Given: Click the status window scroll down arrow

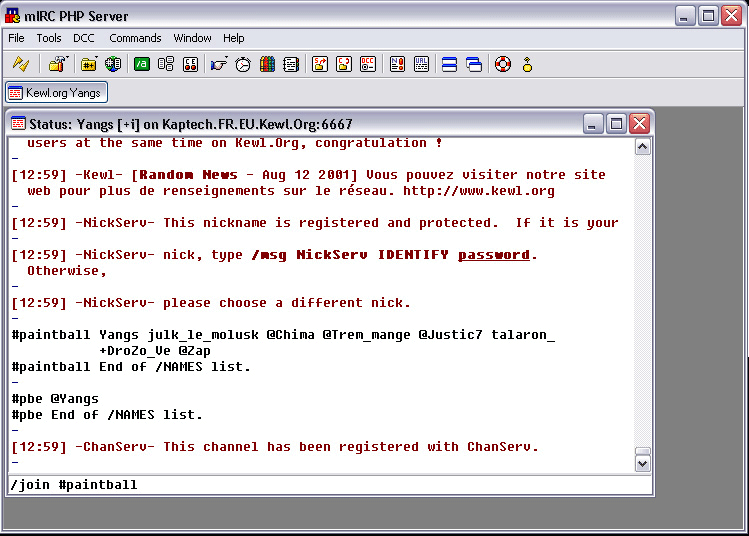Looking at the screenshot, I should pos(642,463).
